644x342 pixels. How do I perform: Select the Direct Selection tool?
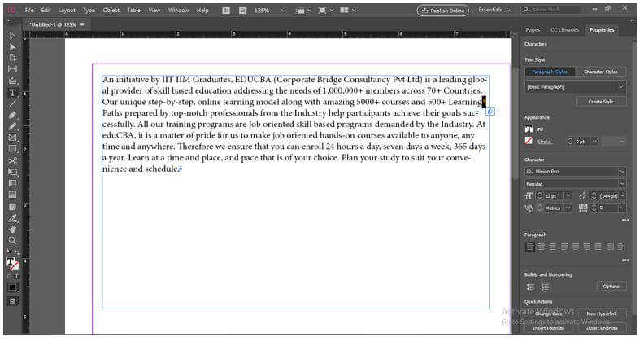(x=12, y=47)
